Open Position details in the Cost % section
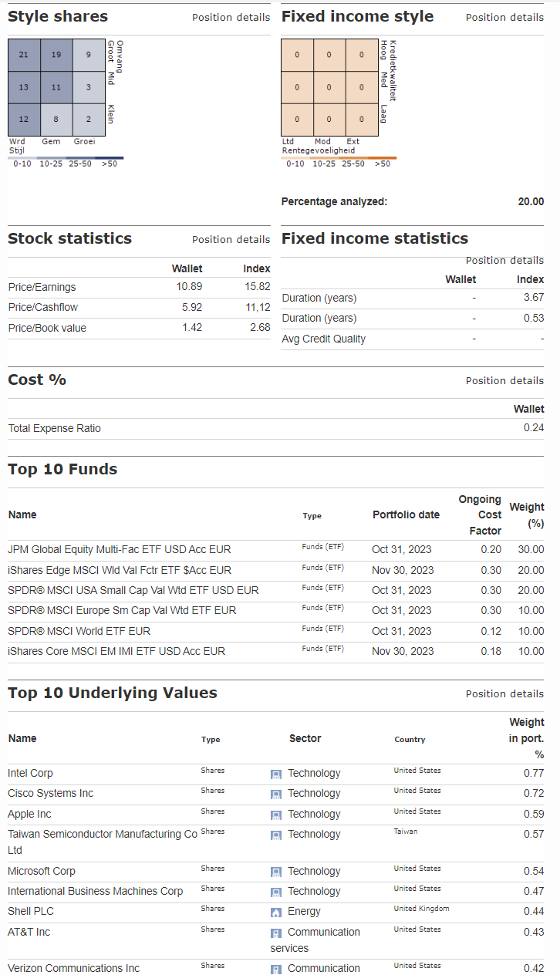The height and width of the screenshot is (975, 560). coord(504,380)
